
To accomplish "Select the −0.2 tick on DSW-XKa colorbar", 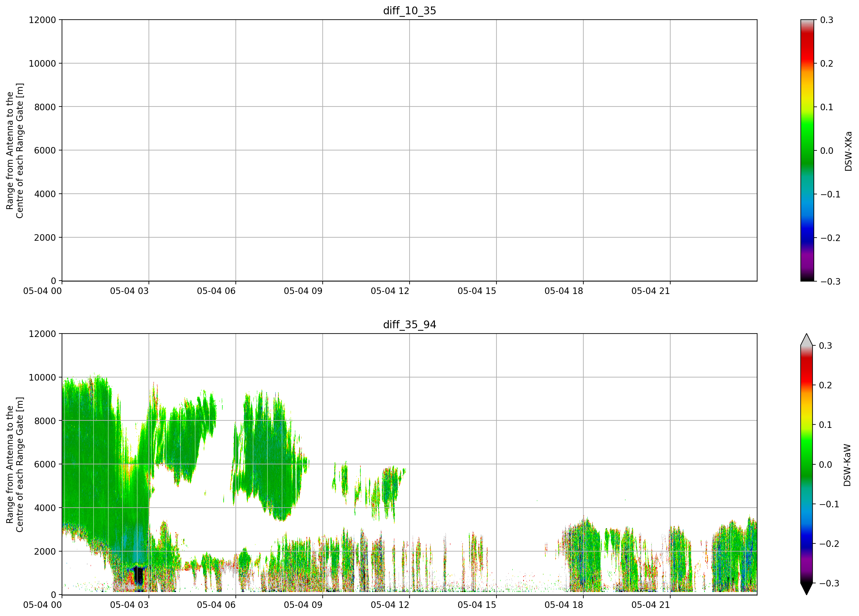I will point(830,238).
